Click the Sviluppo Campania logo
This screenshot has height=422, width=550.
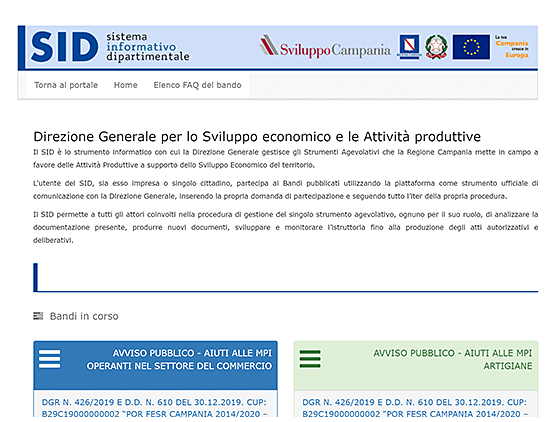(x=325, y=47)
